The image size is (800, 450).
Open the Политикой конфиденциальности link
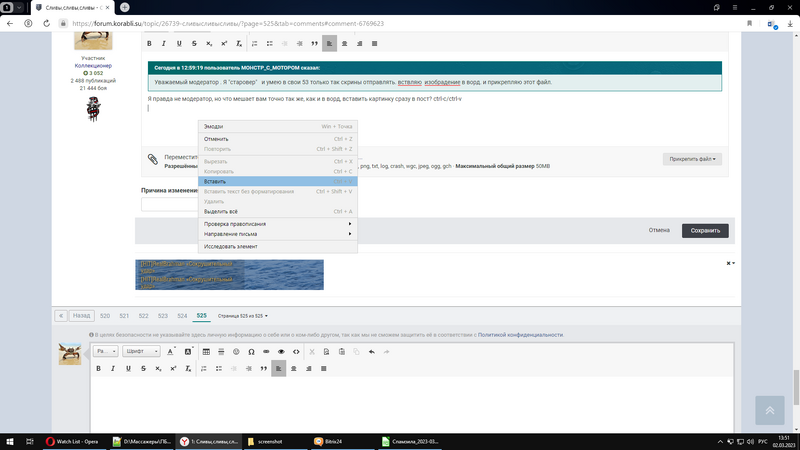(x=520, y=335)
